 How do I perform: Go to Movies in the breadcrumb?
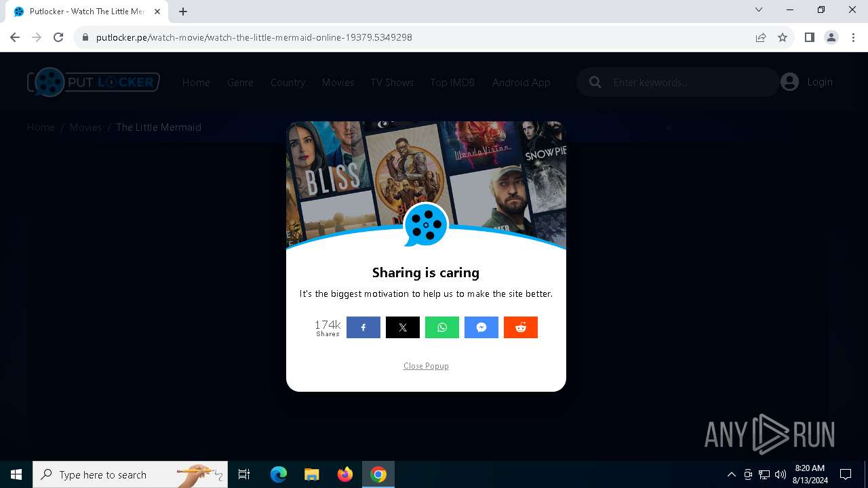(85, 127)
